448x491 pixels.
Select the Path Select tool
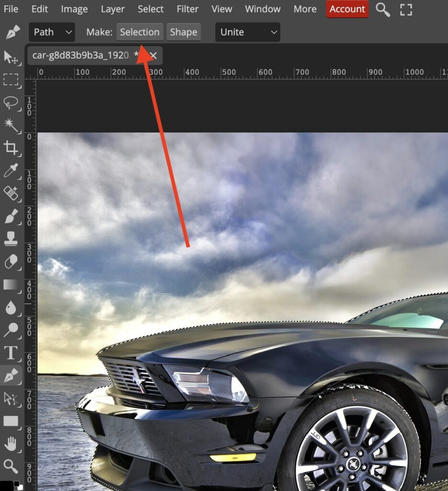click(x=11, y=398)
